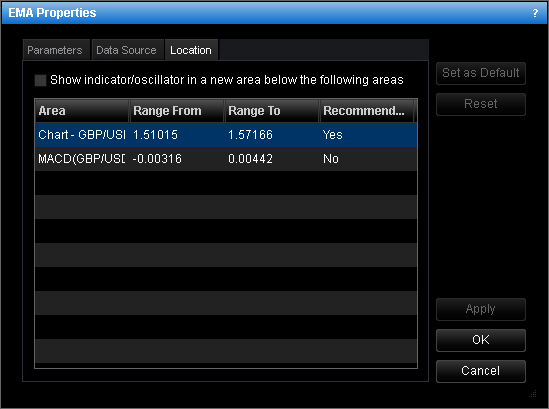Enable show indicator in new area checkbox
The width and height of the screenshot is (549, 409).
[x=40, y=80]
